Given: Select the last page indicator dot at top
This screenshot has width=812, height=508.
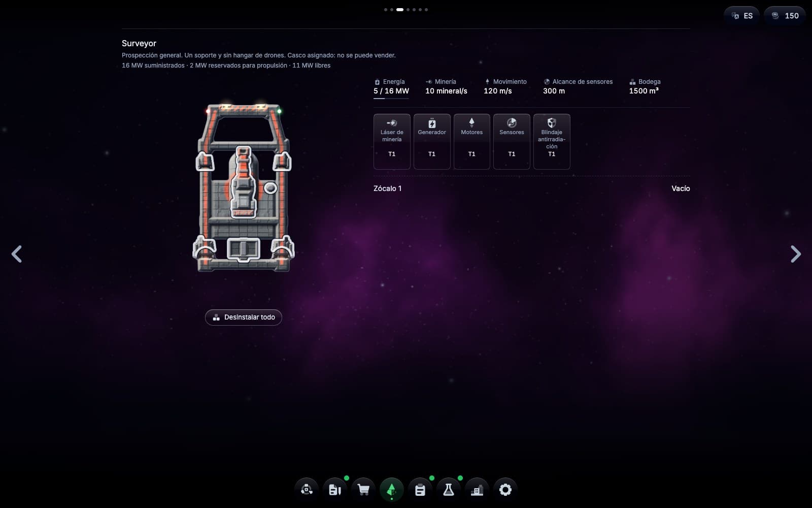Looking at the screenshot, I should [x=426, y=10].
